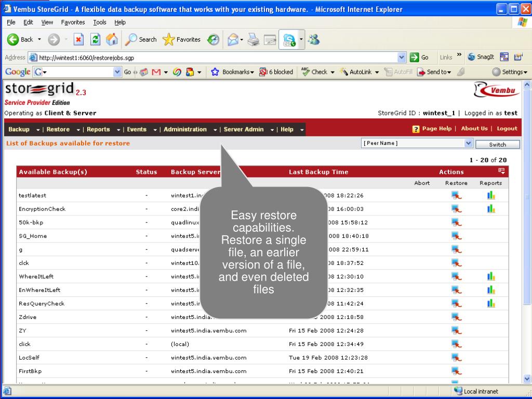This screenshot has width=532, height=399.
Task: Open Google toolbar Settings
Action: click(x=510, y=72)
